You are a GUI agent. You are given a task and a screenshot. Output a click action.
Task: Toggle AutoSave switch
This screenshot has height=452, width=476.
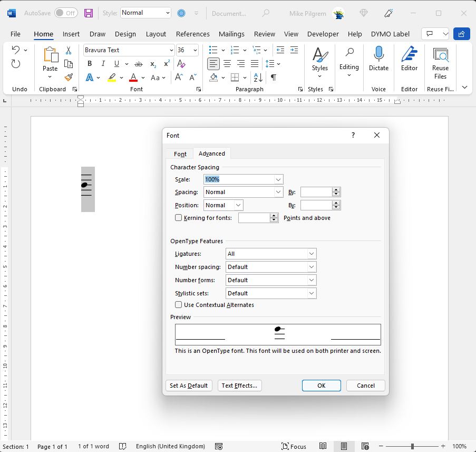pos(66,13)
